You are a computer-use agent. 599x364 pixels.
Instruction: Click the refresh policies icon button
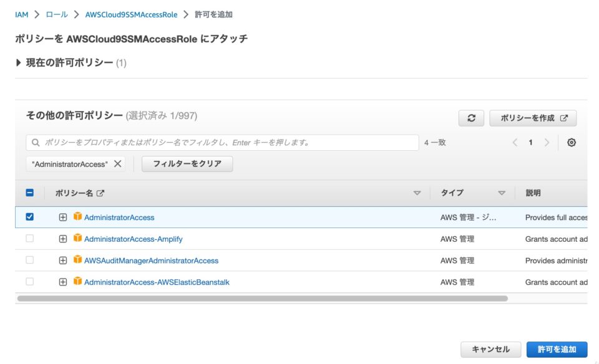click(x=471, y=118)
